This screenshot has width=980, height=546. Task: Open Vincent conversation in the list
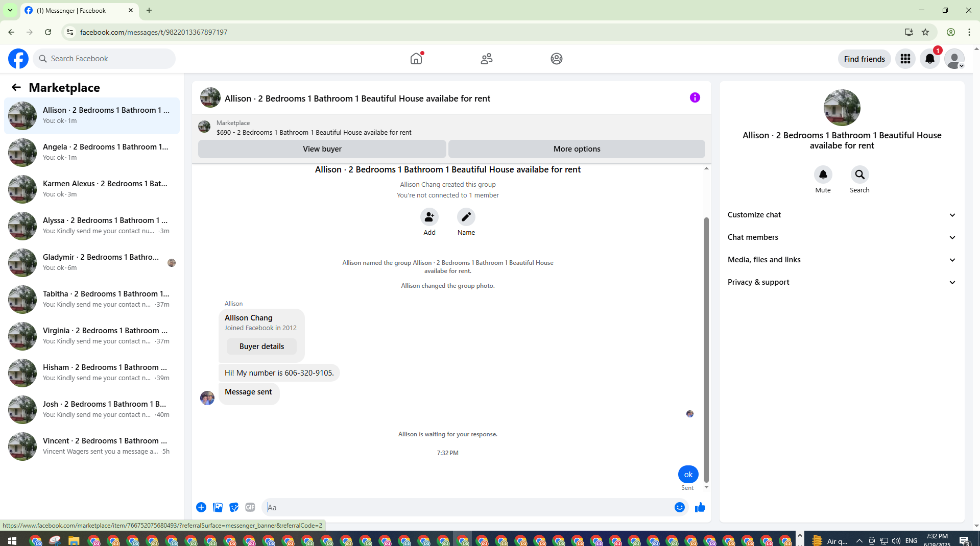click(92, 446)
